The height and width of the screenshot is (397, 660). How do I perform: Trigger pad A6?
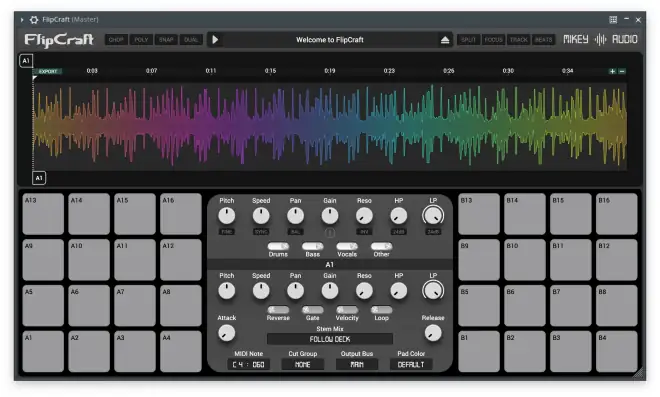[89, 306]
